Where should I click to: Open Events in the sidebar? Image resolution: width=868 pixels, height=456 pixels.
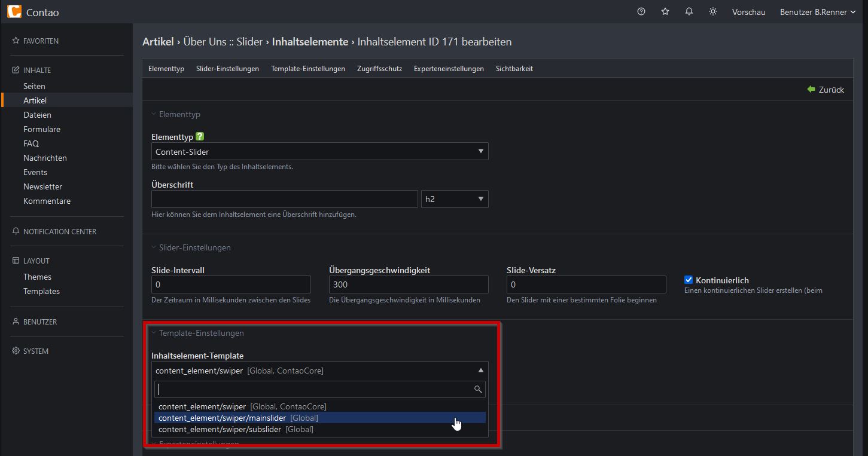click(x=35, y=172)
